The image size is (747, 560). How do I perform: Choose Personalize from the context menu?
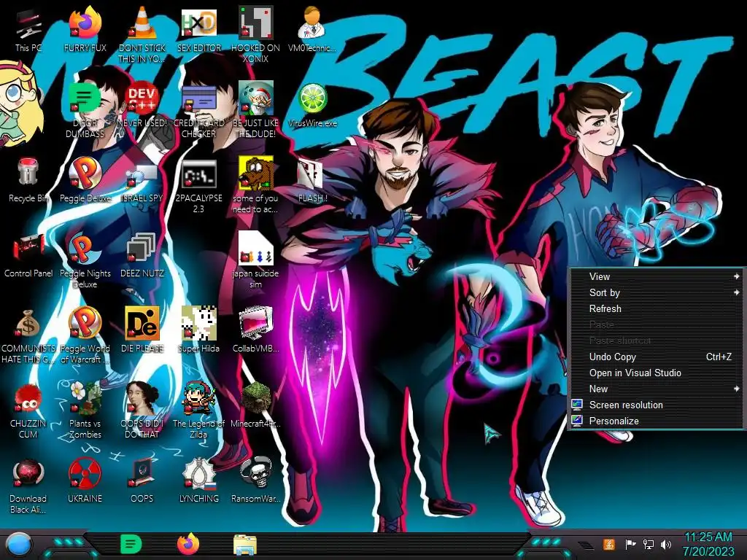(x=657, y=421)
